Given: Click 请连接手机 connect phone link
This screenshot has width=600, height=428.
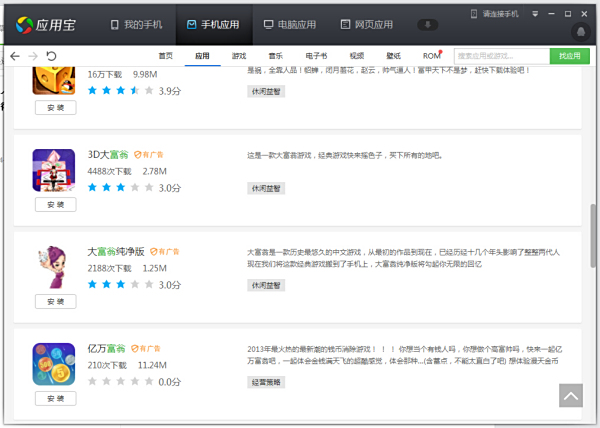Looking at the screenshot, I should 494,14.
